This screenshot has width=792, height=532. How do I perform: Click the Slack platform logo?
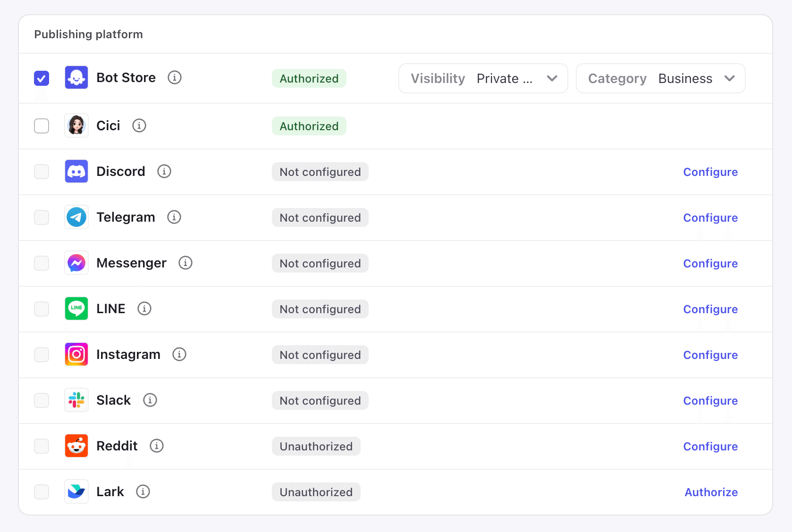[76, 400]
